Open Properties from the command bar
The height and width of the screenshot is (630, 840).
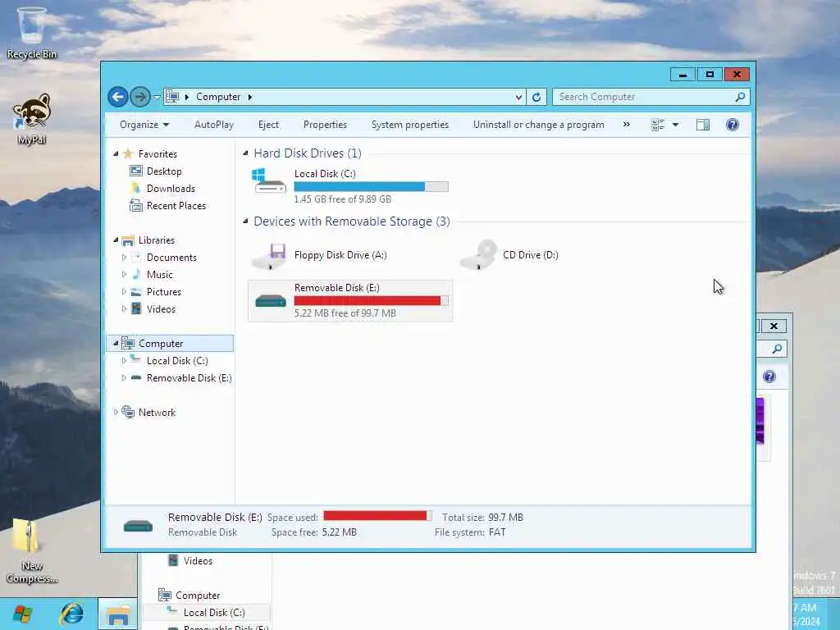click(x=325, y=125)
